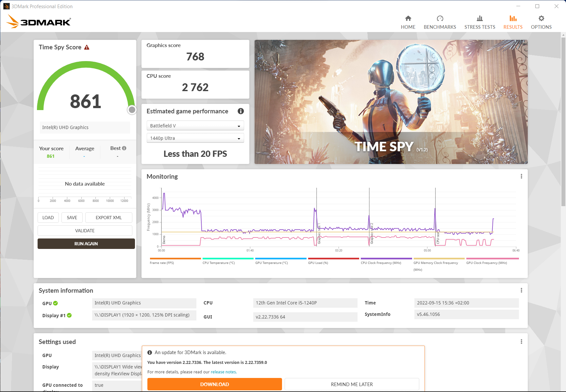Viewport: 566px width, 392px height.
Task: Click the GUI value v2.22.7336 64
Action: click(305, 317)
